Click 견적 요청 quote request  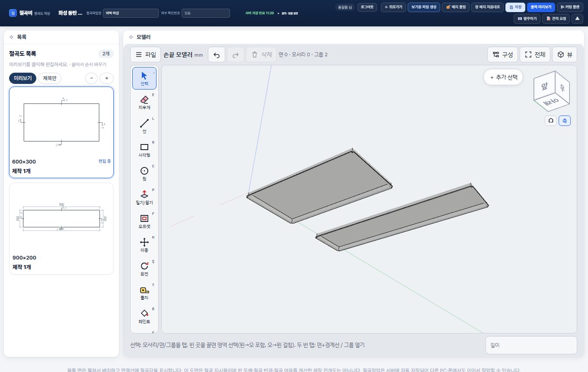click(556, 19)
